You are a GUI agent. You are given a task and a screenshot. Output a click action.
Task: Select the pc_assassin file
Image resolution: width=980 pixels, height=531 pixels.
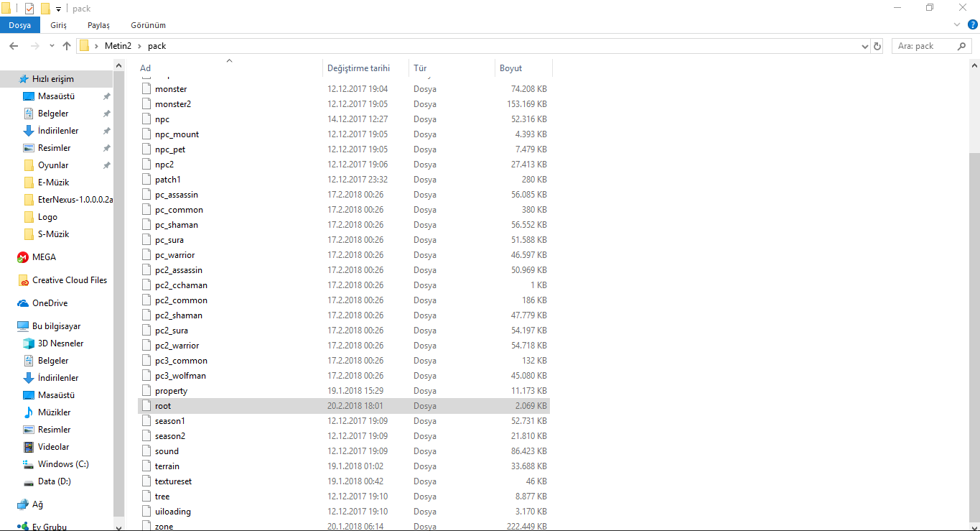point(344,195)
